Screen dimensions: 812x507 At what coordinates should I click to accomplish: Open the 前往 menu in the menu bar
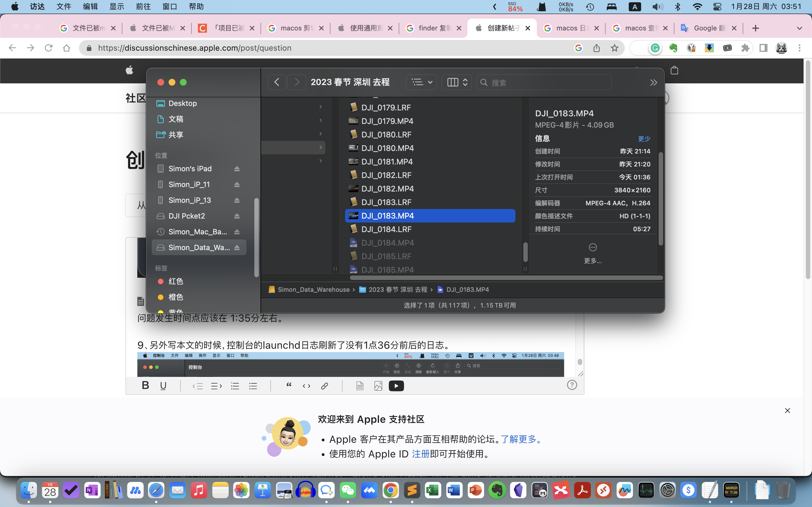click(143, 7)
